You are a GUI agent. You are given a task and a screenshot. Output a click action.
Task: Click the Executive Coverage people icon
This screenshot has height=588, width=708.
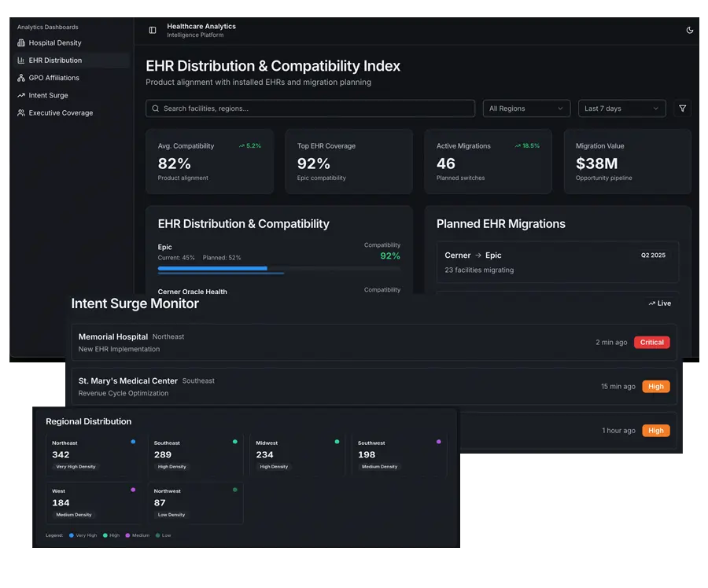[21, 113]
